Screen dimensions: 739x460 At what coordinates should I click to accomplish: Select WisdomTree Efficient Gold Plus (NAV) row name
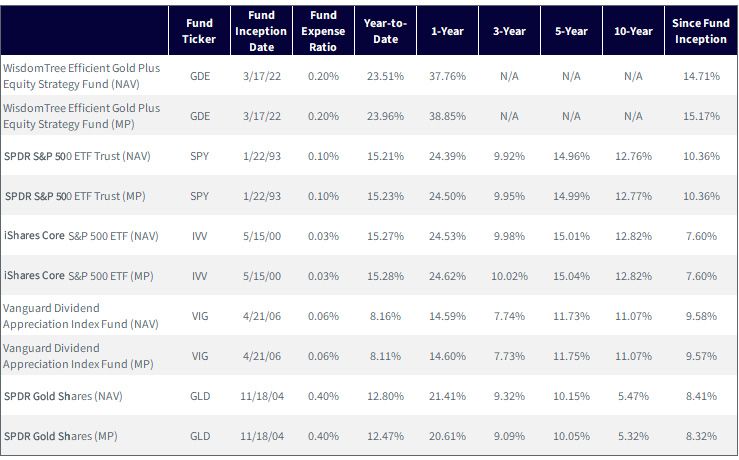(x=82, y=76)
